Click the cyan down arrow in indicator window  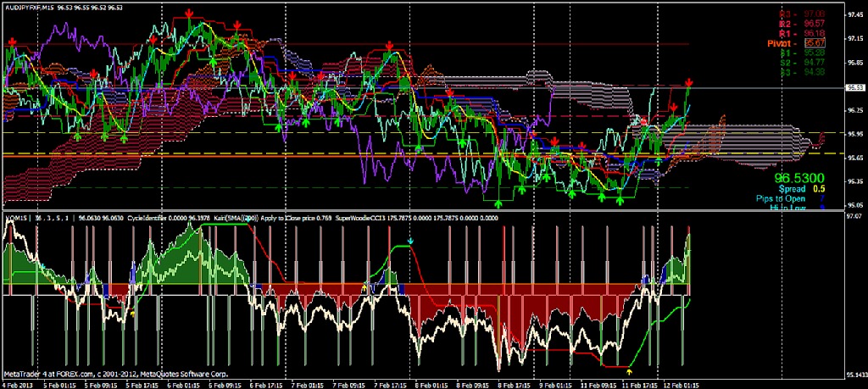(411, 242)
